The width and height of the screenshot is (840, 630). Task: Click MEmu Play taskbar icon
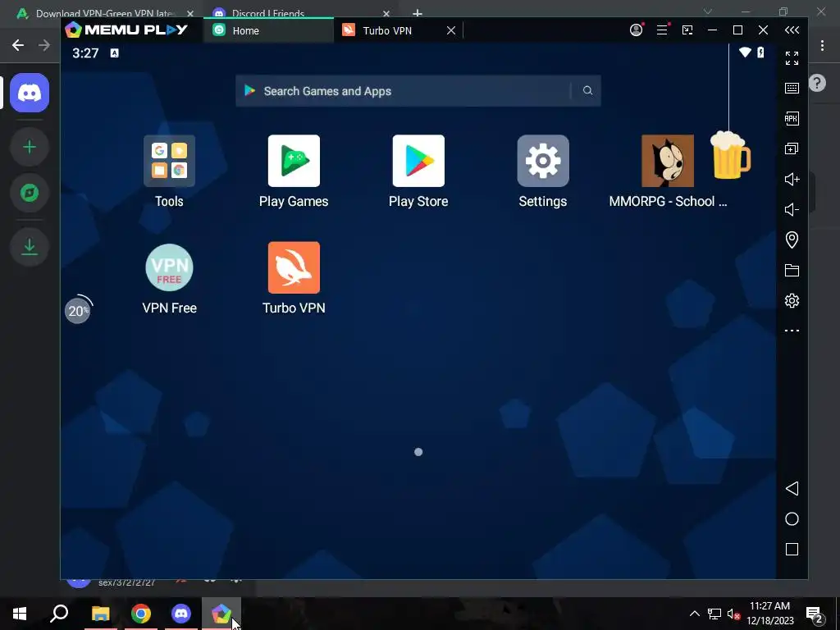coord(221,614)
